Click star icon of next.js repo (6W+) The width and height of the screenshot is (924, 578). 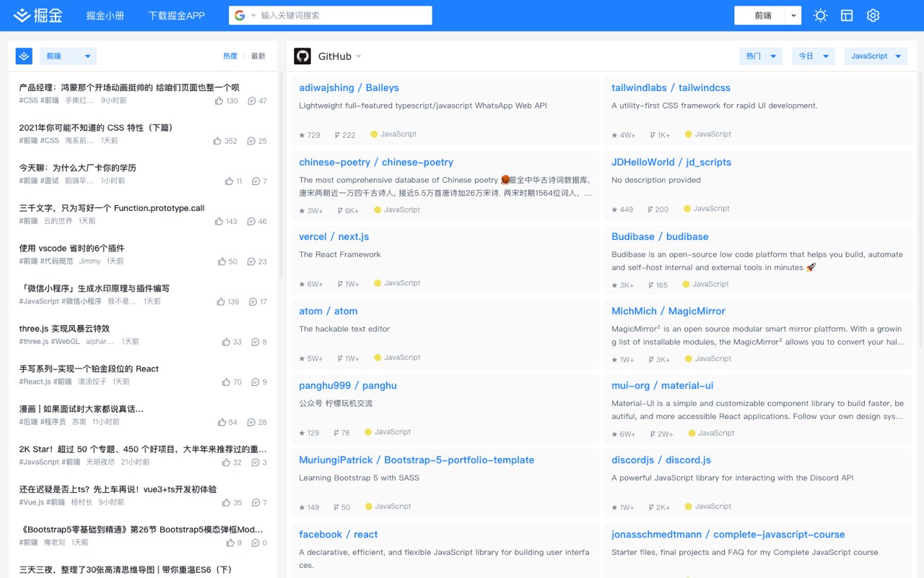[302, 284]
